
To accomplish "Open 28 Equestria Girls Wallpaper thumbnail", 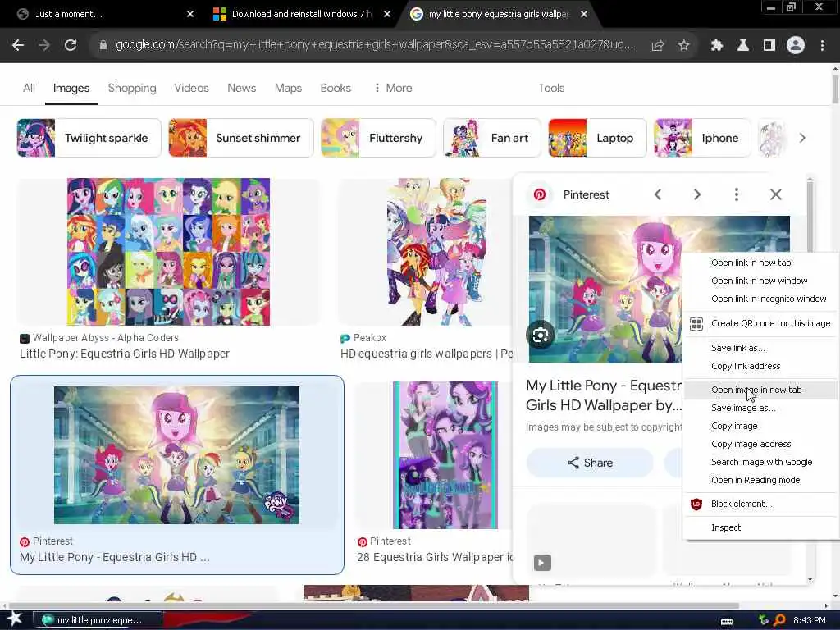I will (x=445, y=454).
